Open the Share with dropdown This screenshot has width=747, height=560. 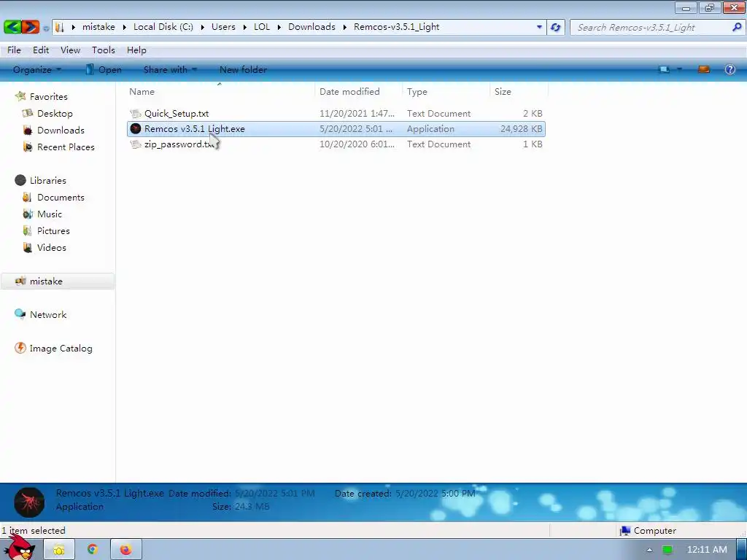[170, 69]
